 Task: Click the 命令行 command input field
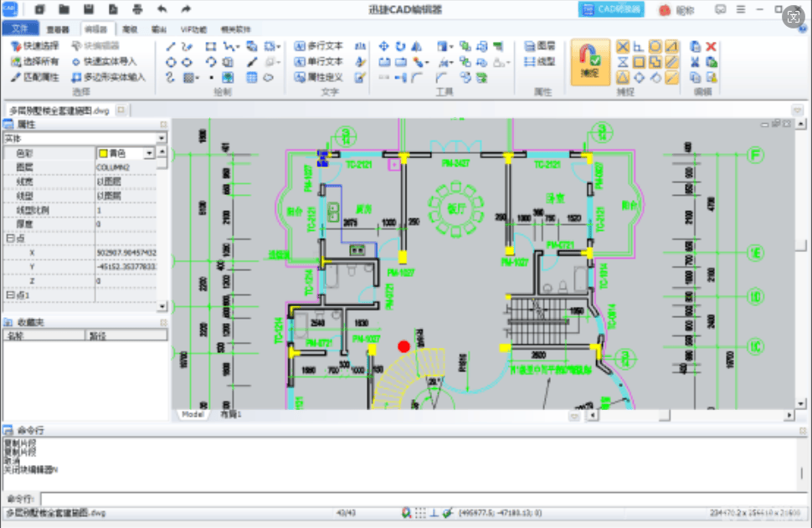[x=419, y=499]
